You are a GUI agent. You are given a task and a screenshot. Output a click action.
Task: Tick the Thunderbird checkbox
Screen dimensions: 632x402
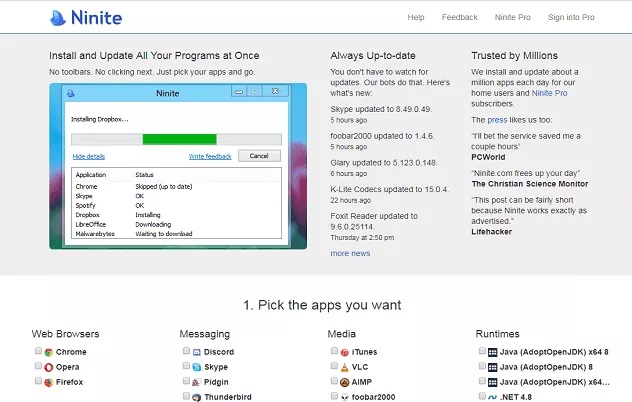(x=186, y=396)
